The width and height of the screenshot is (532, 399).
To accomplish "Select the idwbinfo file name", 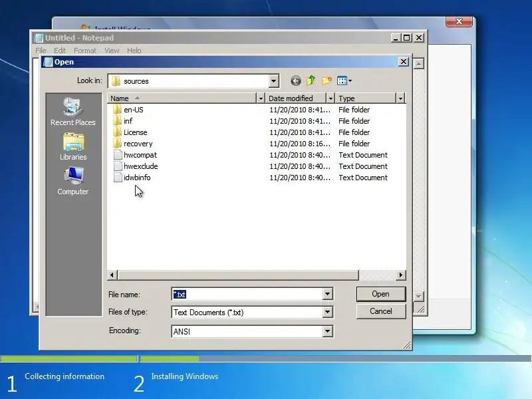I will click(x=137, y=178).
